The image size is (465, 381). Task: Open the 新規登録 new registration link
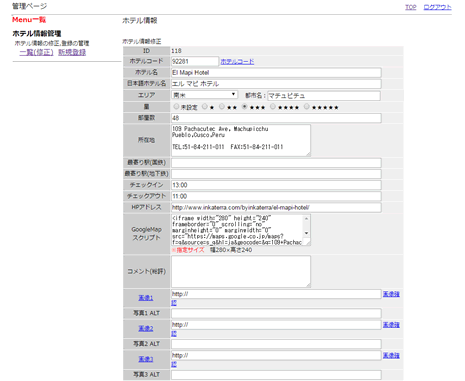point(72,52)
